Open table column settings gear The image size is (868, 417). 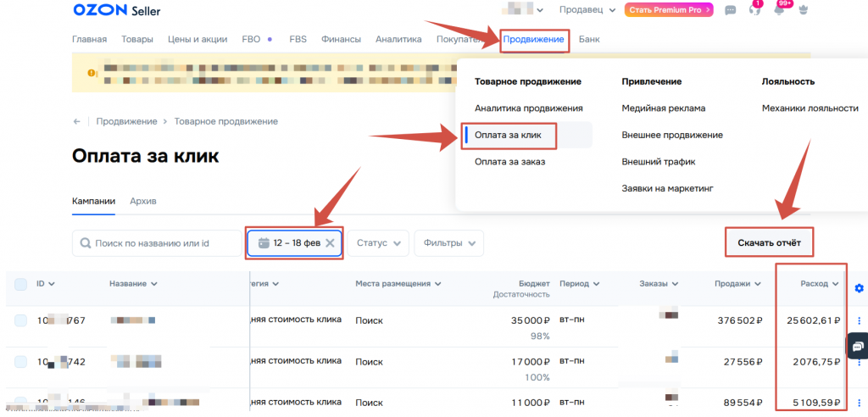coord(859,288)
